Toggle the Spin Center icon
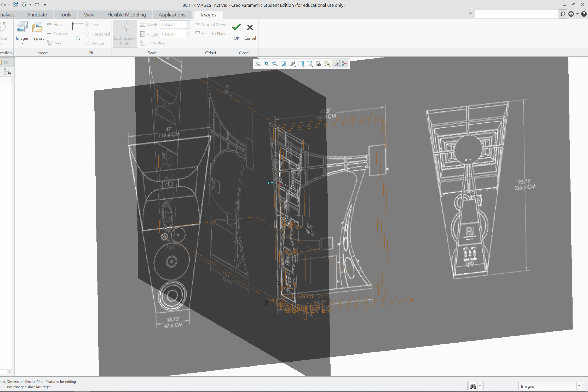The height and width of the screenshot is (392, 588). click(344, 64)
